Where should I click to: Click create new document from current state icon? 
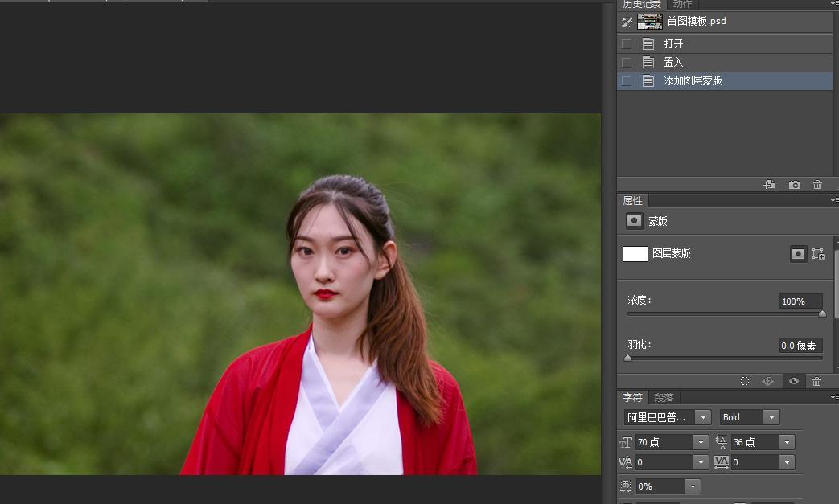coord(769,185)
